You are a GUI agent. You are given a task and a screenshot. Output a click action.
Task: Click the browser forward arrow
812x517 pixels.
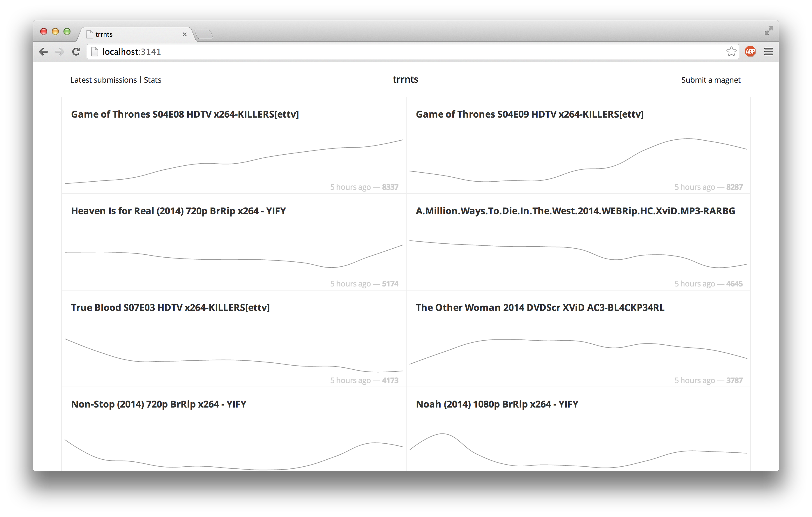59,52
